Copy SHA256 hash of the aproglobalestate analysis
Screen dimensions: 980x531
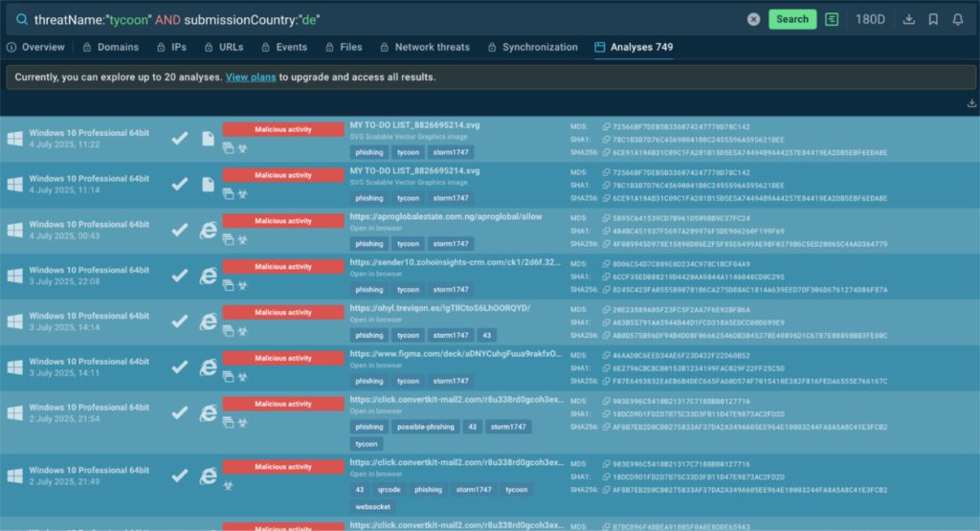pos(606,244)
